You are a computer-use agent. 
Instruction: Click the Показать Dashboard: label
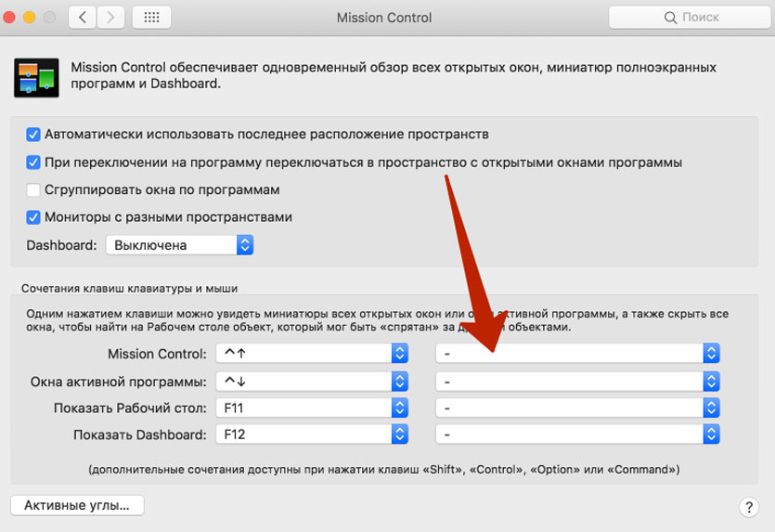[x=140, y=435]
